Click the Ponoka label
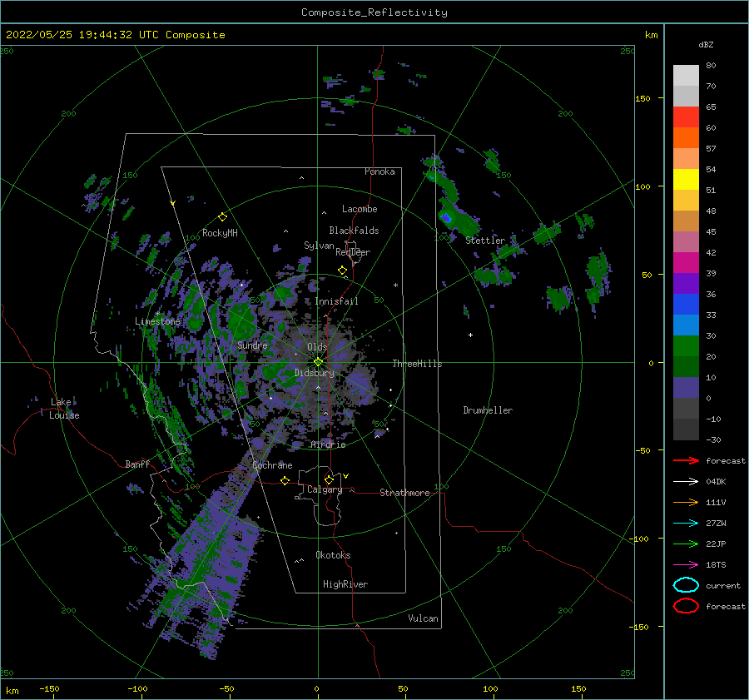The width and height of the screenshot is (749, 700). click(x=379, y=171)
